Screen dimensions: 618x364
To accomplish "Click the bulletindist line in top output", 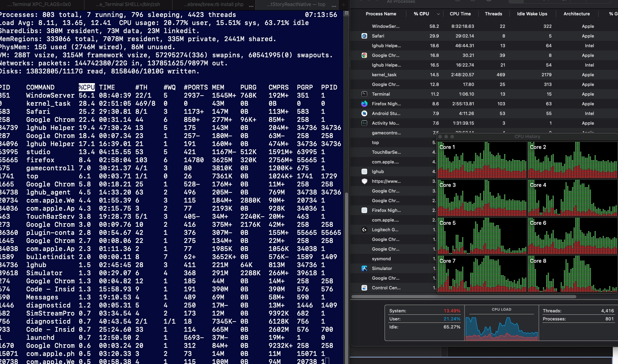I will coord(171,257).
